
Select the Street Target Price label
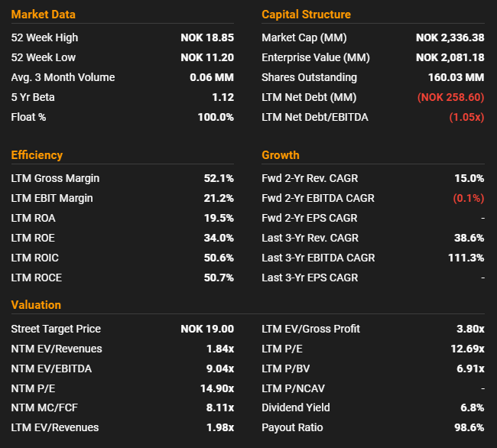(56, 329)
